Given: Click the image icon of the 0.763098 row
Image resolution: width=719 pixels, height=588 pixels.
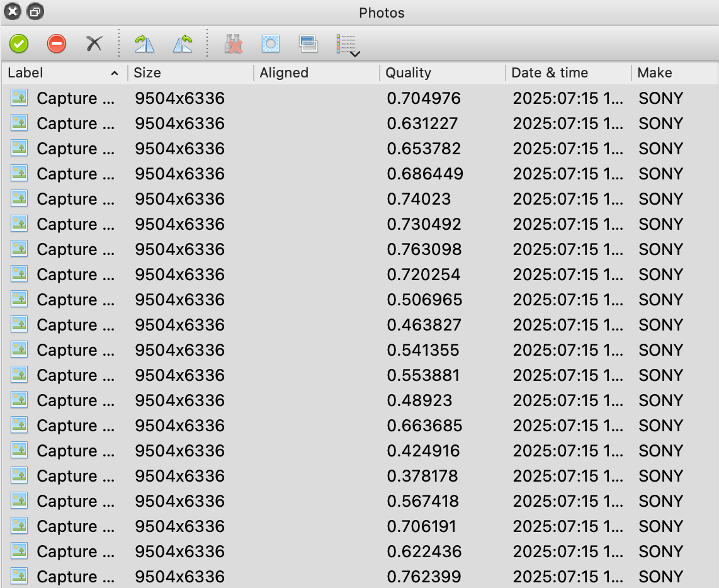Looking at the screenshot, I should point(20,249).
